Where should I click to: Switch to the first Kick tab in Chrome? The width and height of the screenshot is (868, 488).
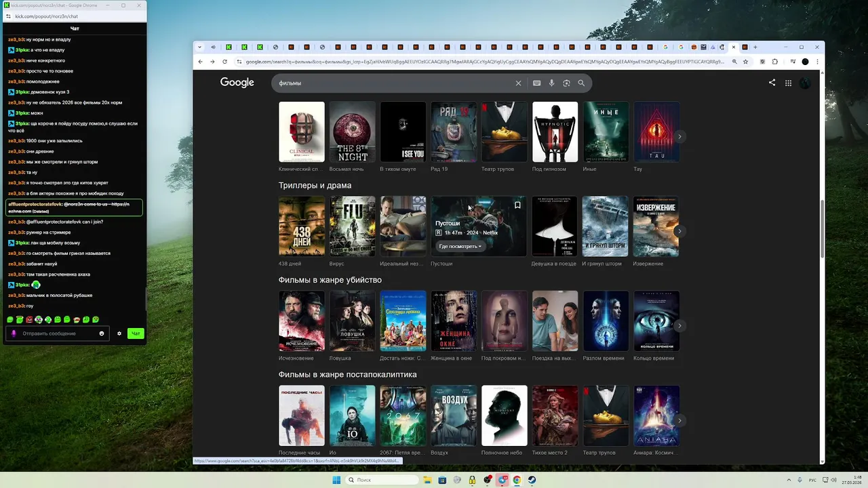(229, 47)
